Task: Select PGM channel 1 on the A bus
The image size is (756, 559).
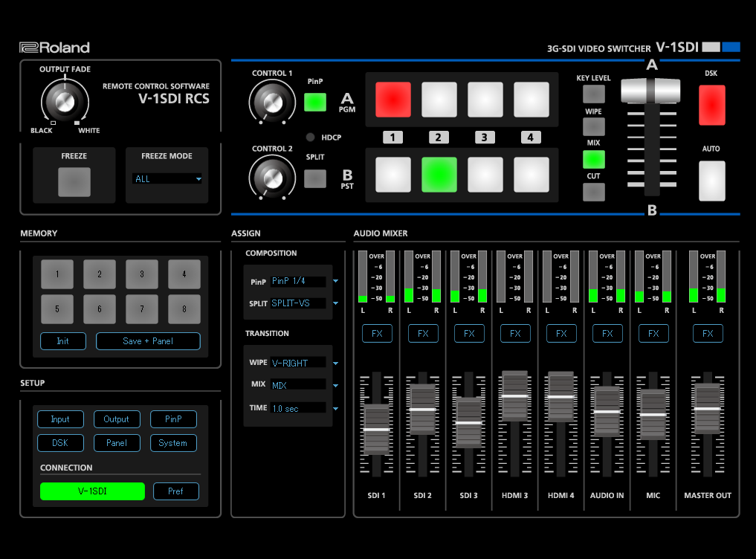Action: click(392, 100)
